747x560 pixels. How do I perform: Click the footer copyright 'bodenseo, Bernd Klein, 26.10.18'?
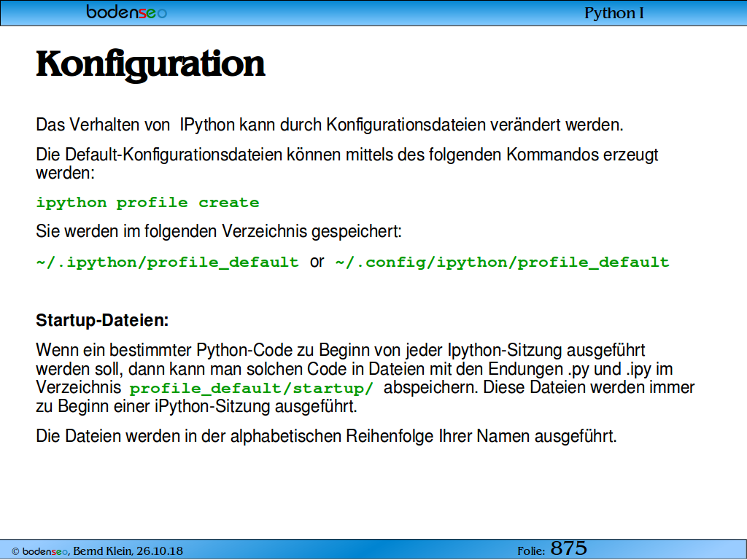(97, 551)
